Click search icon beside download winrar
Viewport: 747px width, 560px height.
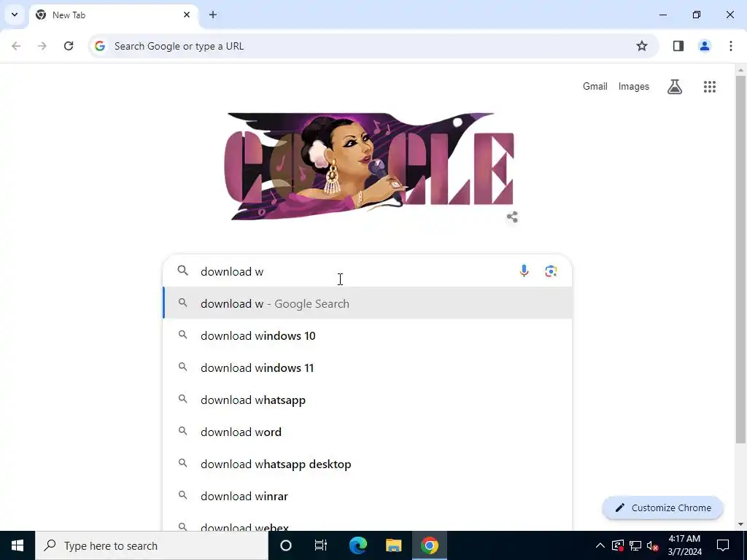[x=182, y=496]
